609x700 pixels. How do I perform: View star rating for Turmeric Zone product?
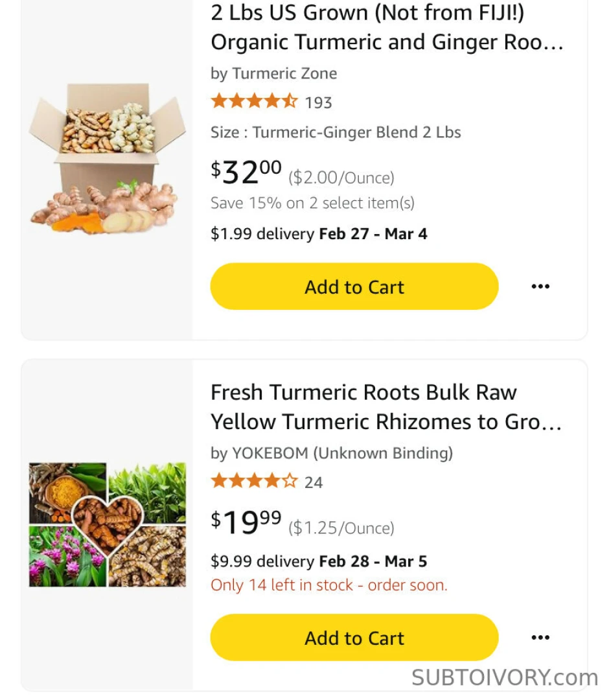pyautogui.click(x=254, y=102)
